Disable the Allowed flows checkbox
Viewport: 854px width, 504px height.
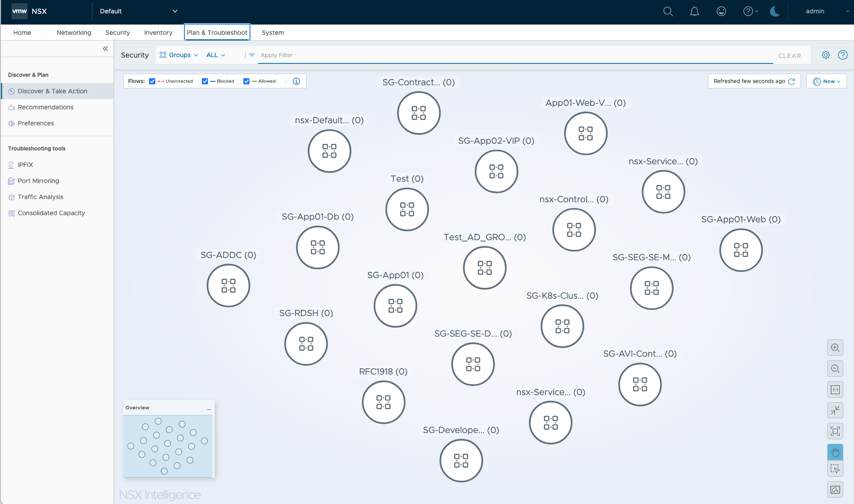pyautogui.click(x=246, y=81)
